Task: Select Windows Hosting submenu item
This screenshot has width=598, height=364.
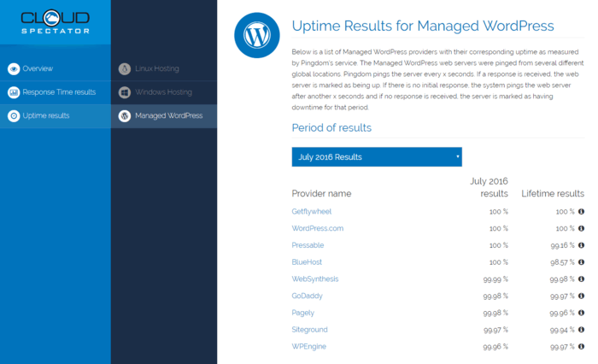Action: click(x=164, y=92)
